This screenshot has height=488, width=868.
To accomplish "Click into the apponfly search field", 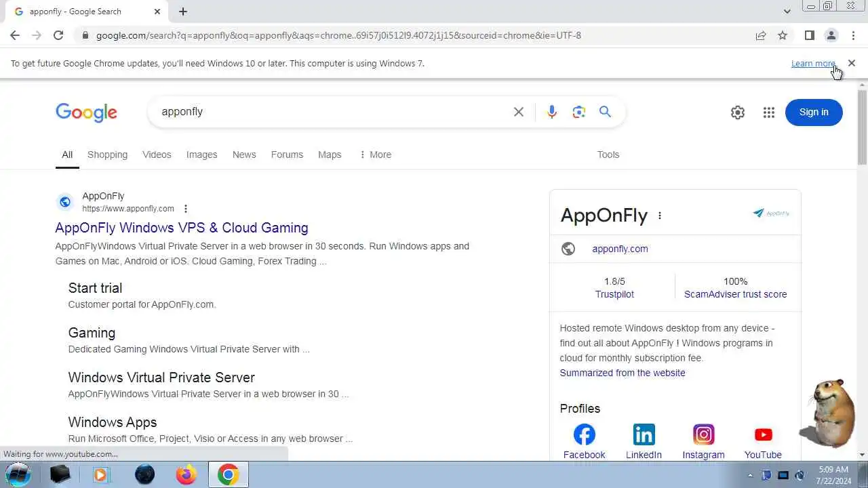I will [332, 112].
